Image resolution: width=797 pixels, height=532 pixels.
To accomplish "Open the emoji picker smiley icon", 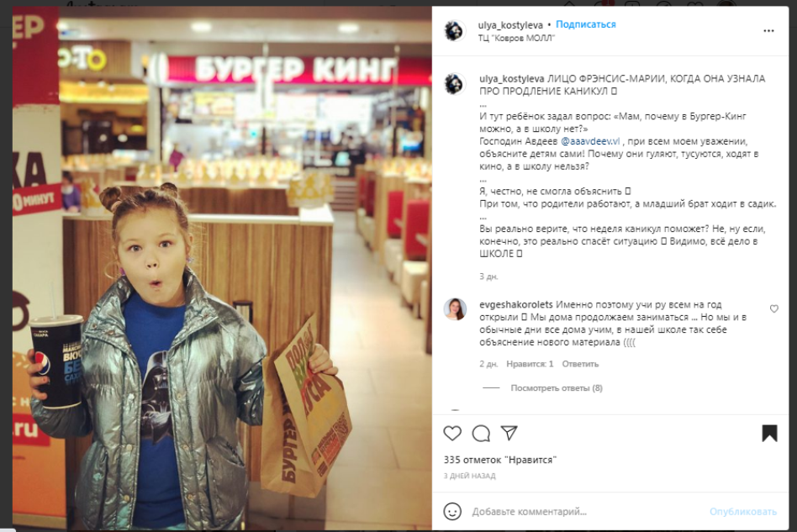I will (452, 511).
